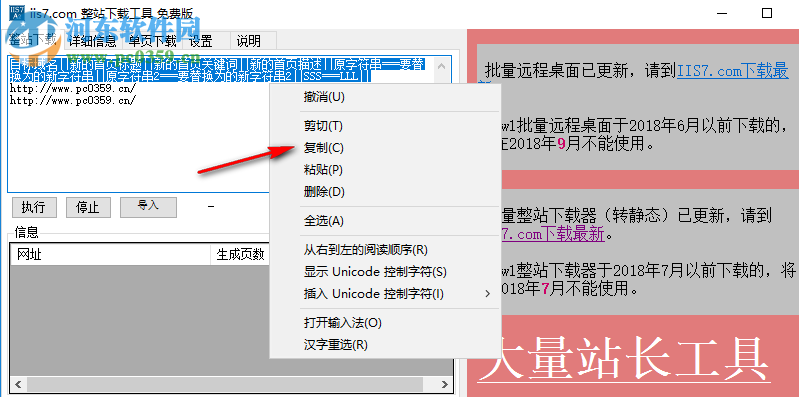The width and height of the screenshot is (799, 397).
Task: Expand 插入 Unicode 控制字符(I) submenu
Action: coord(385,294)
